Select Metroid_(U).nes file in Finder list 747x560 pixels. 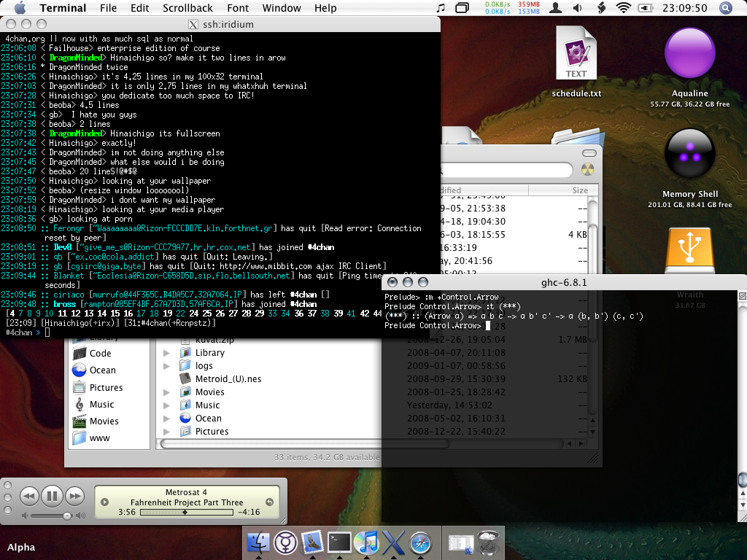click(x=228, y=379)
